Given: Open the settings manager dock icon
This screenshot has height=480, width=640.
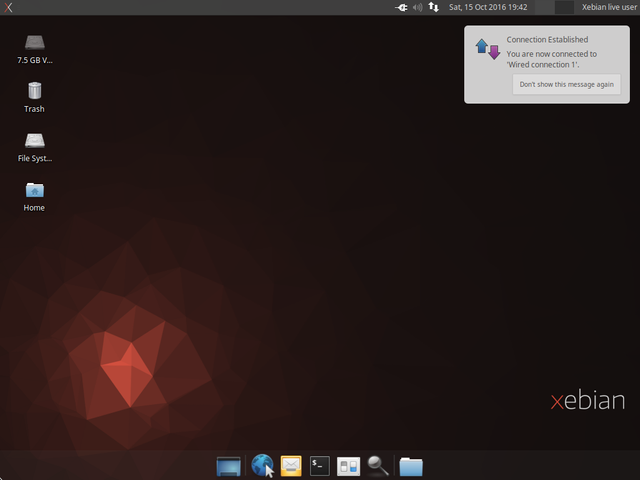Looking at the screenshot, I should pos(348,466).
